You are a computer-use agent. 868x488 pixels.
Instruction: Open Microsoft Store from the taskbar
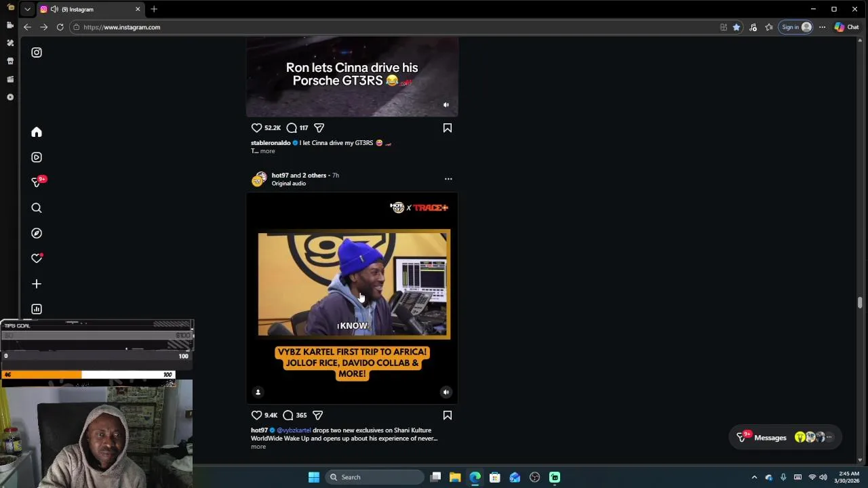click(495, 477)
